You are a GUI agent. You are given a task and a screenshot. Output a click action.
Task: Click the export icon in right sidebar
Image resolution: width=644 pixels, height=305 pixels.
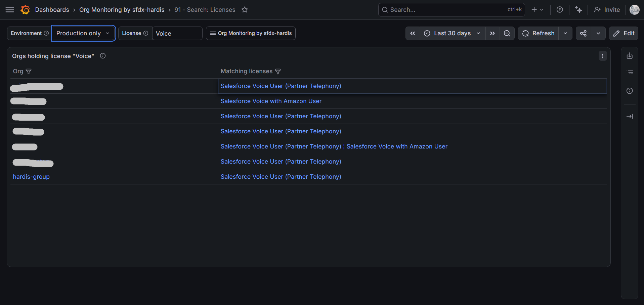(x=630, y=56)
